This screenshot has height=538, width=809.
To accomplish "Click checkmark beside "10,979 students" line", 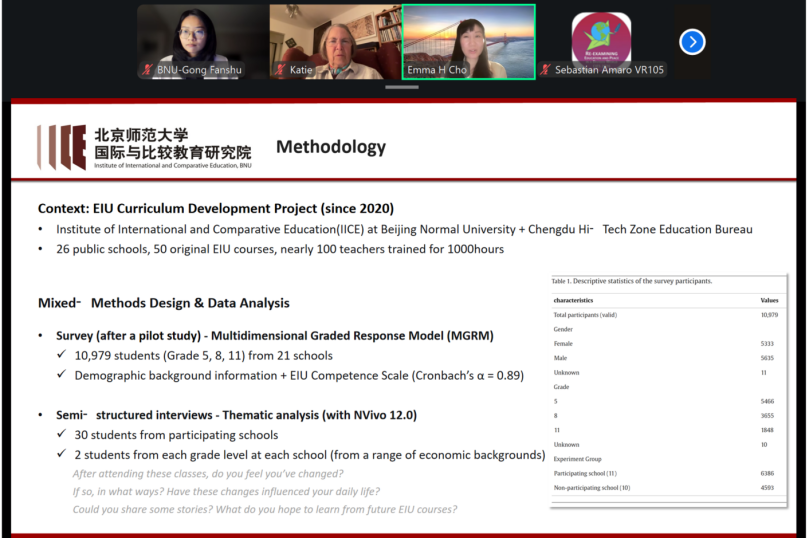I will [61, 356].
